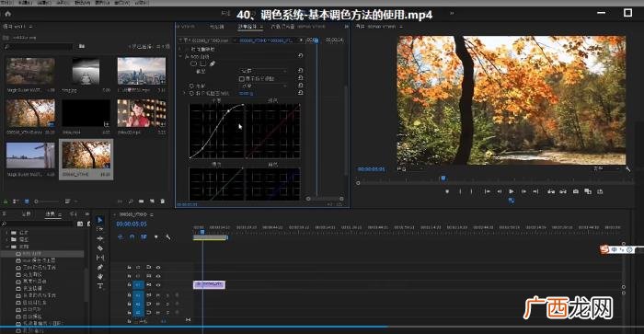The width and height of the screenshot is (644, 334).
Task: Click the Lift button
Action: coord(551,191)
